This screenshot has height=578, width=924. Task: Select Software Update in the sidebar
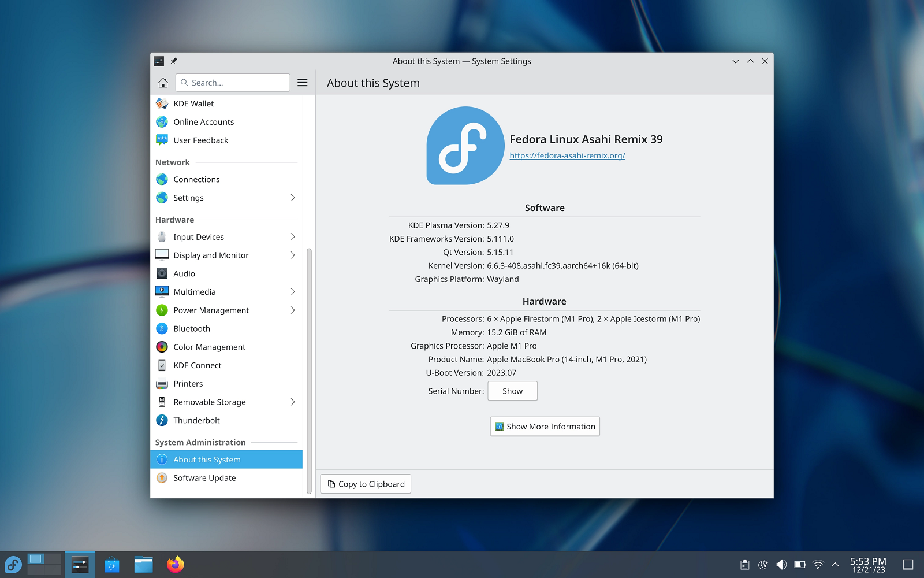(x=226, y=478)
